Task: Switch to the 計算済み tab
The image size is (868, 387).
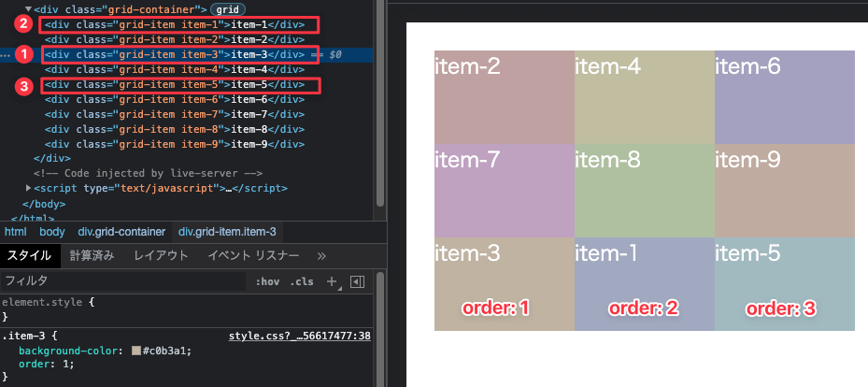Action: [92, 256]
